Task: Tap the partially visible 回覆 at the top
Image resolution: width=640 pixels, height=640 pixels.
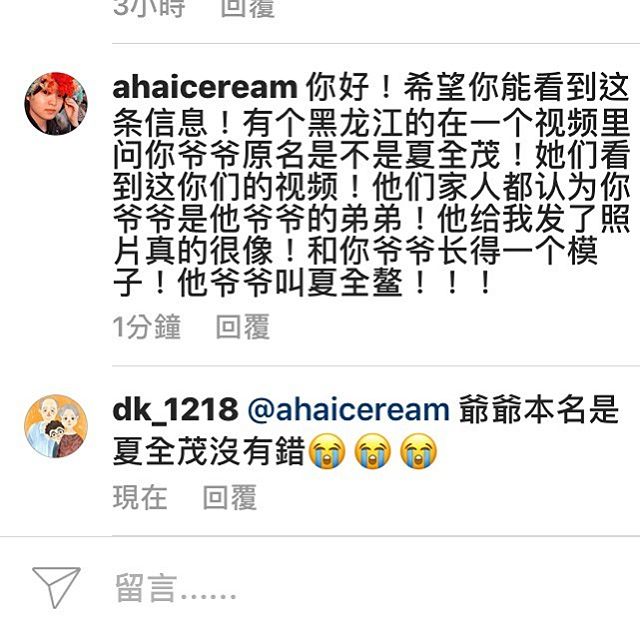Action: point(248,8)
